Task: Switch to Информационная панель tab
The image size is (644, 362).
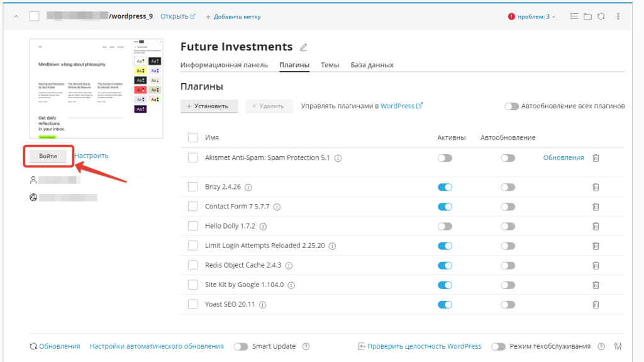Action: point(224,65)
